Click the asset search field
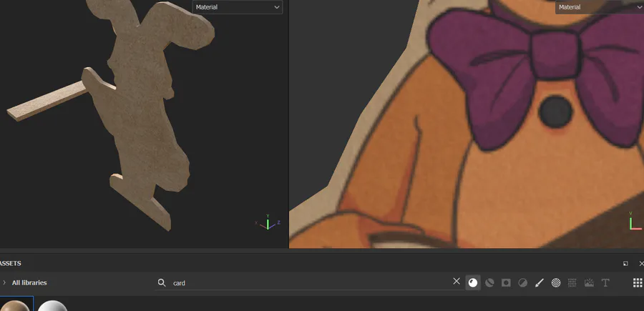 pyautogui.click(x=310, y=282)
